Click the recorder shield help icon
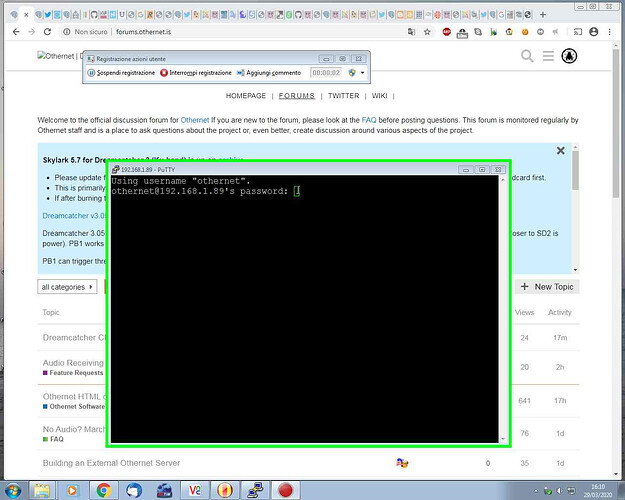Screen dimensions: 625x500 (x=352, y=73)
